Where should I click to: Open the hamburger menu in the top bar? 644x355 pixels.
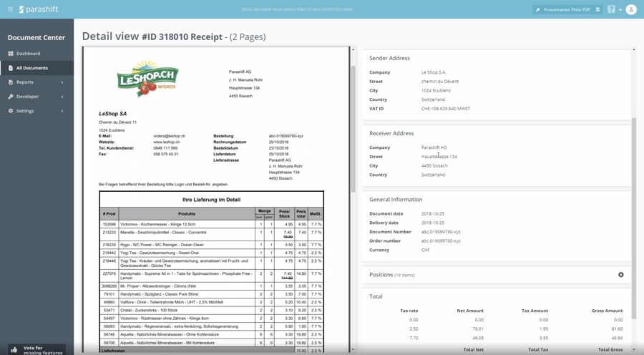point(10,9)
